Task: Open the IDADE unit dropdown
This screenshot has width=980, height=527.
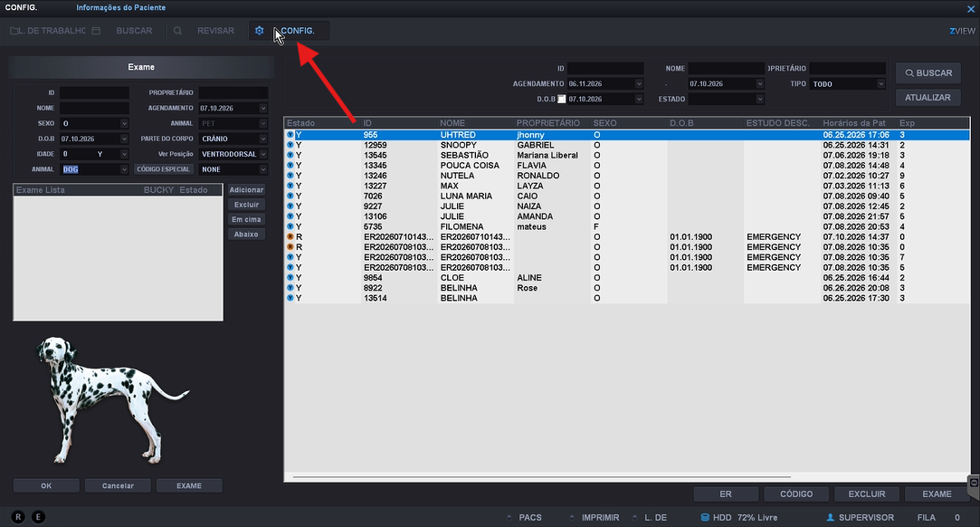Action: point(124,154)
